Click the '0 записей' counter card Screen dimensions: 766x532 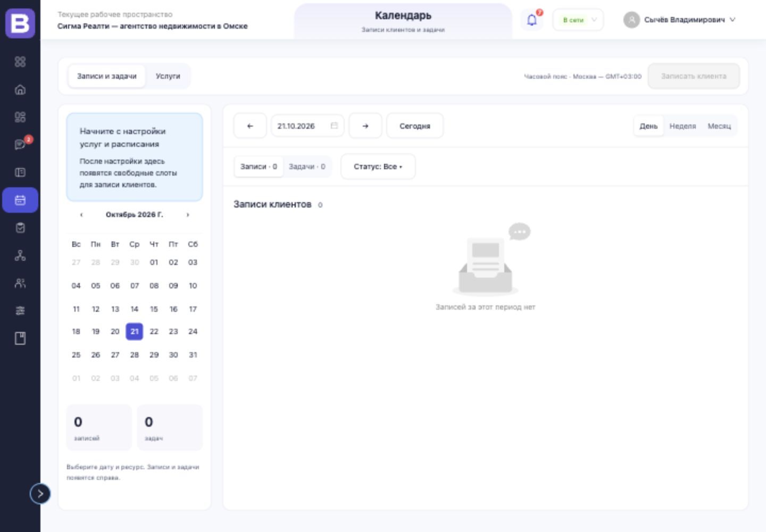pyautogui.click(x=99, y=428)
